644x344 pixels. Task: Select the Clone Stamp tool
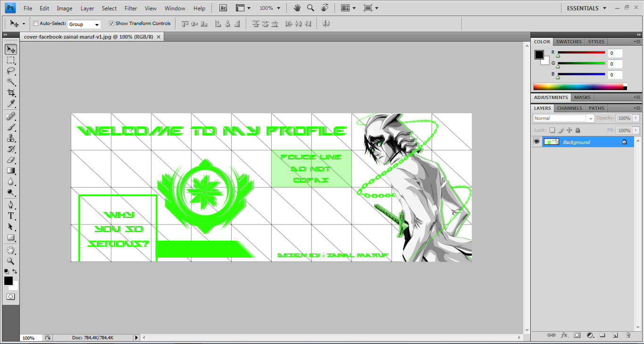10,138
